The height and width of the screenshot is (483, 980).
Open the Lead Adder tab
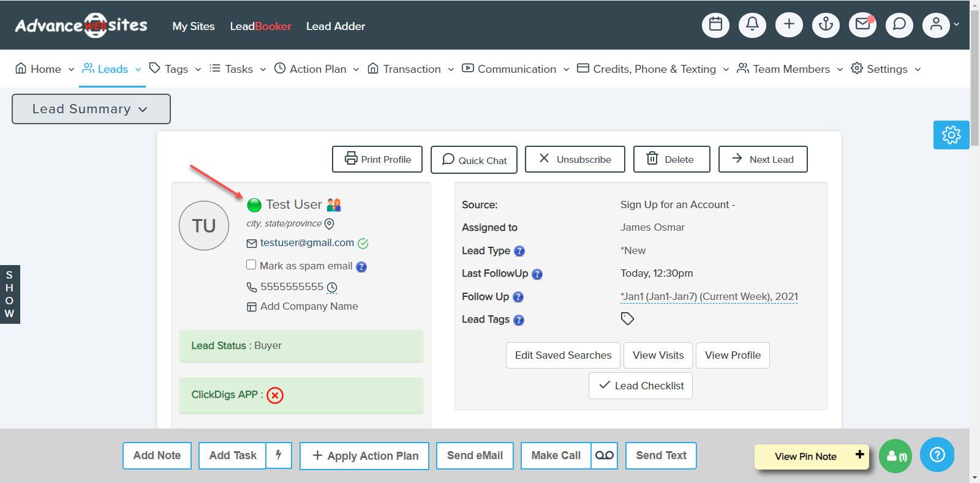[x=335, y=26]
